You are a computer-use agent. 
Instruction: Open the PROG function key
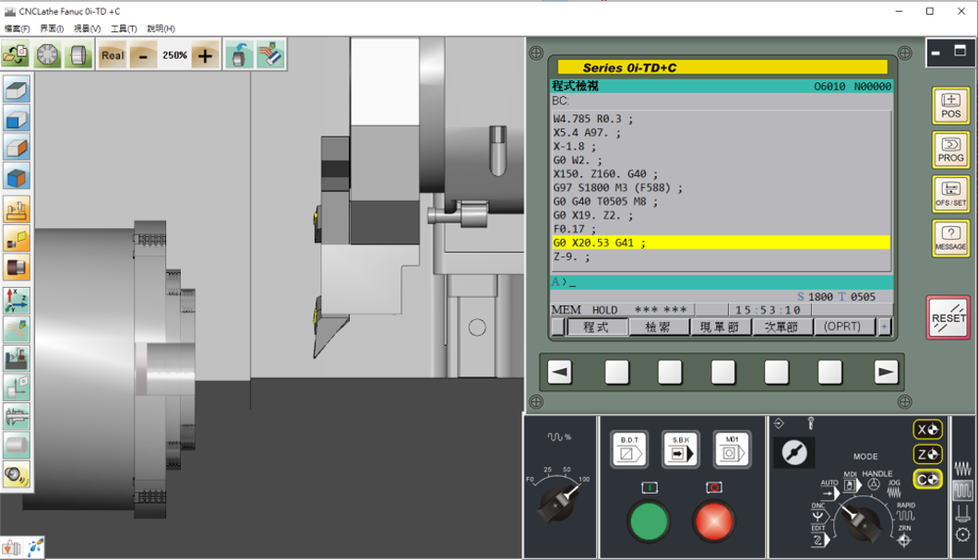tap(950, 150)
